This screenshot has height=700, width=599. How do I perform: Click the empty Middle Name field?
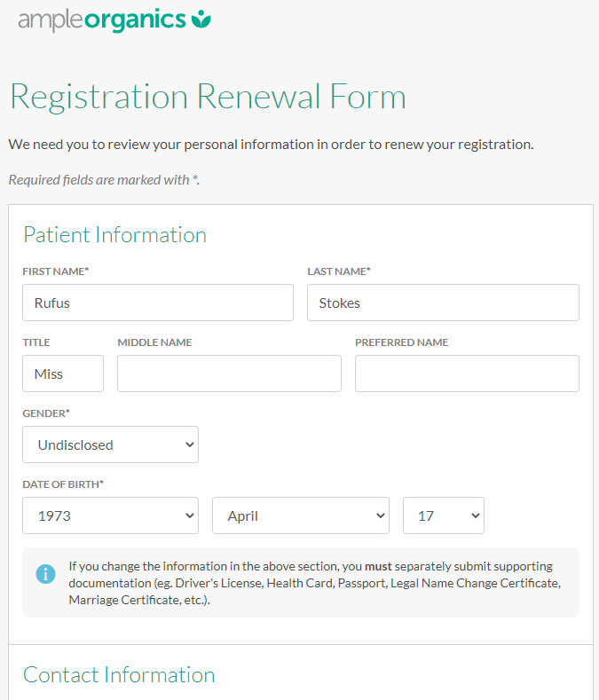(229, 374)
